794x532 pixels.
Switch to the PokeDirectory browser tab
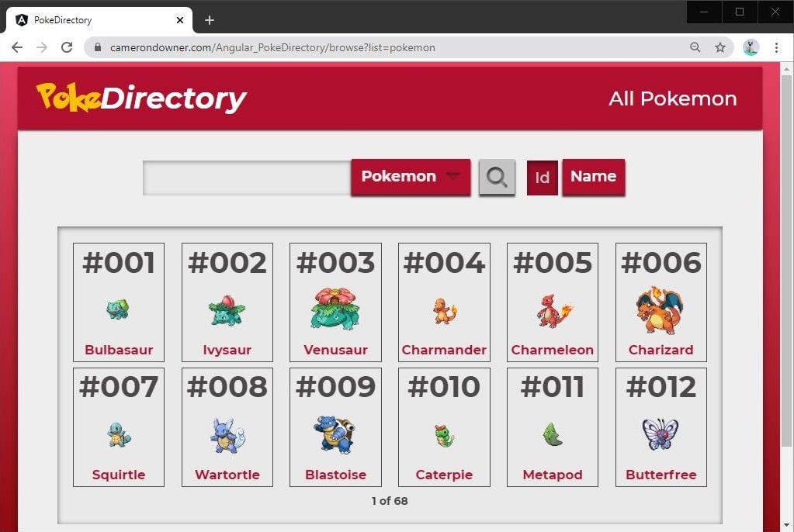(x=97, y=20)
